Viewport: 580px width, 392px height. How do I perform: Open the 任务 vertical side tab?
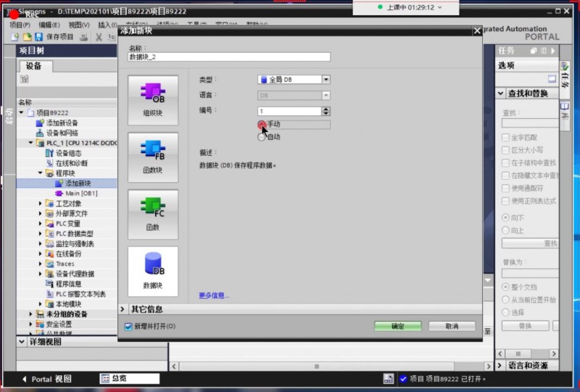click(x=565, y=77)
